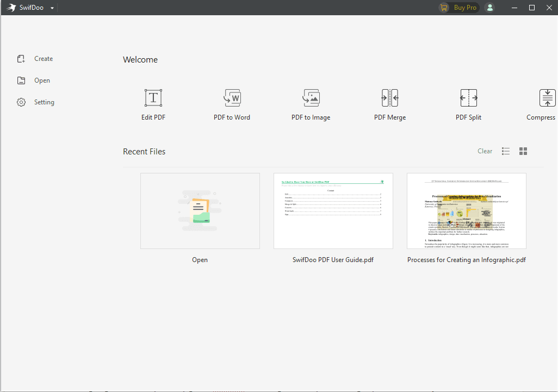Expand the SwifDoo title dropdown
Screen dimensions: 558x392
tap(52, 8)
